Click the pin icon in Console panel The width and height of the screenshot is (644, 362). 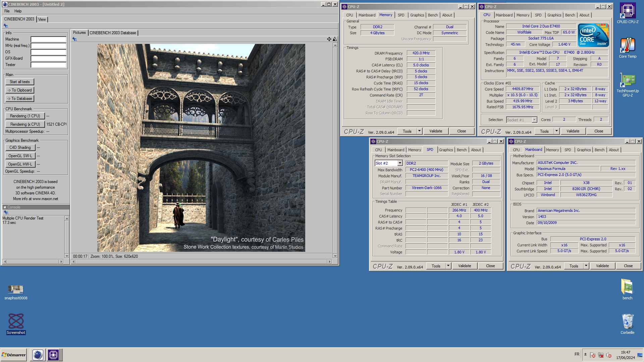pos(6,212)
